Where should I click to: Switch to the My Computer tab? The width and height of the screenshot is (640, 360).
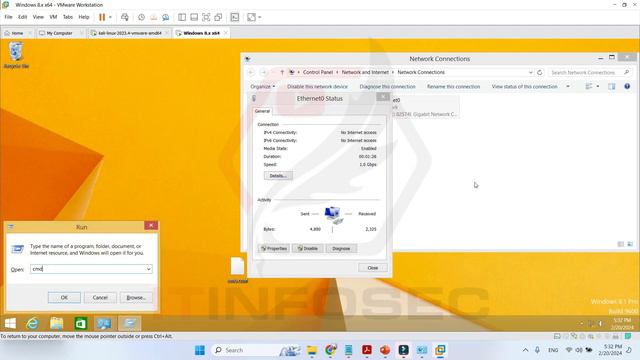[x=59, y=33]
